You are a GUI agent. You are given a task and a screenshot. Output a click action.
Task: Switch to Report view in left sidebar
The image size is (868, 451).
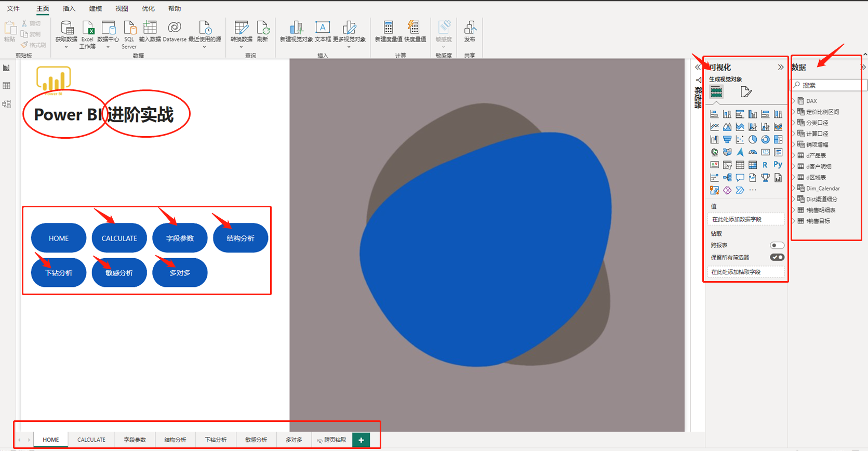7,68
